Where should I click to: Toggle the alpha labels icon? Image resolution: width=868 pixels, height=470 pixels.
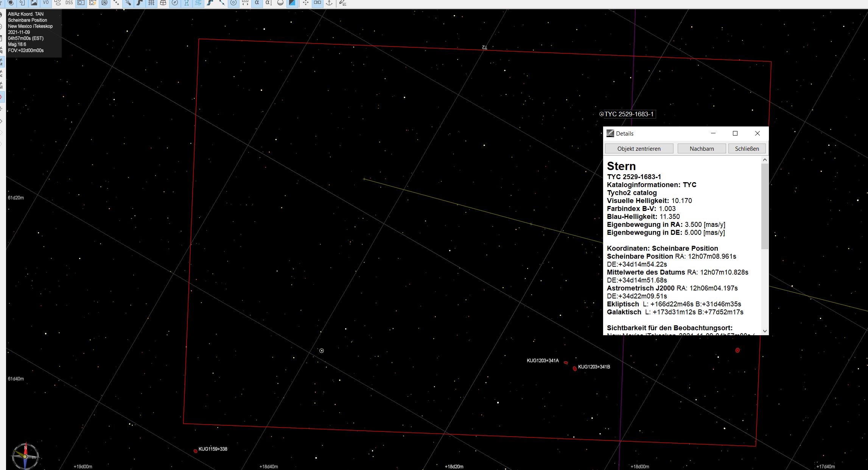coord(257,3)
